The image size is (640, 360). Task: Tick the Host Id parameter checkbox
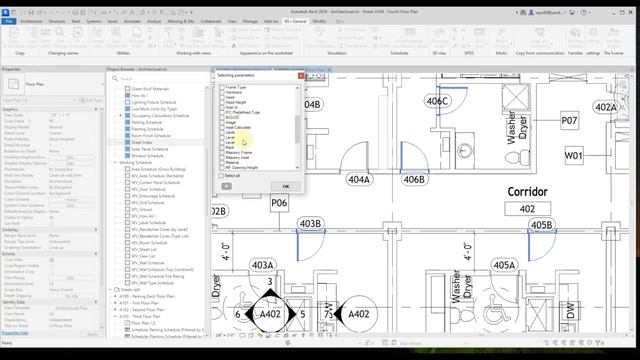[x=222, y=107]
